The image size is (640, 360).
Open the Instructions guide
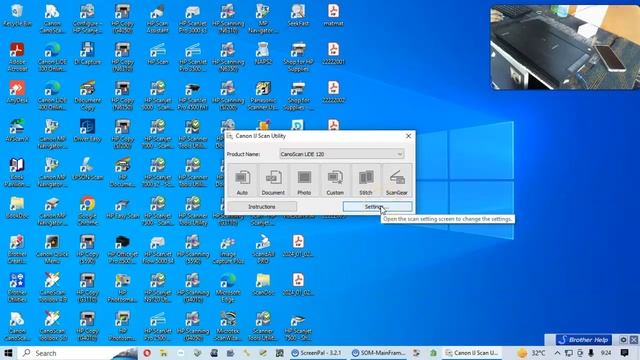point(262,207)
